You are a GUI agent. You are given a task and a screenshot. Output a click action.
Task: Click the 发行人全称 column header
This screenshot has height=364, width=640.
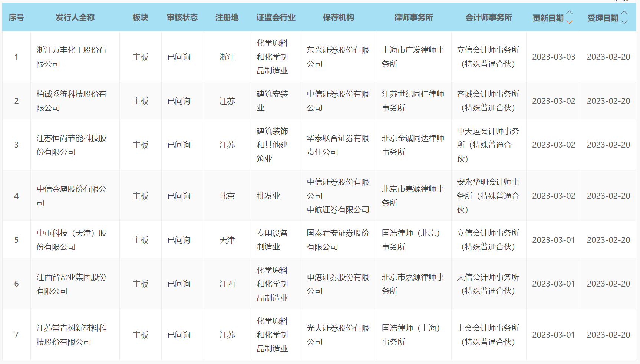75,17
